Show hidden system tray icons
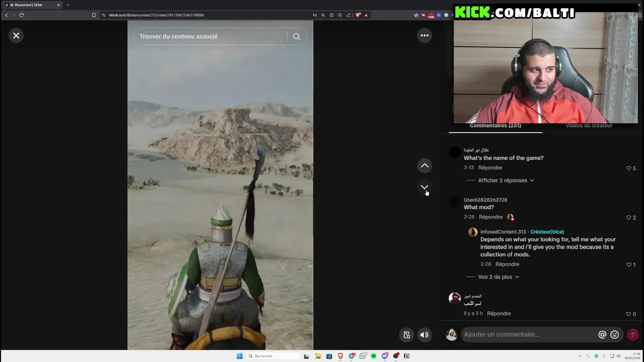 coord(580,356)
